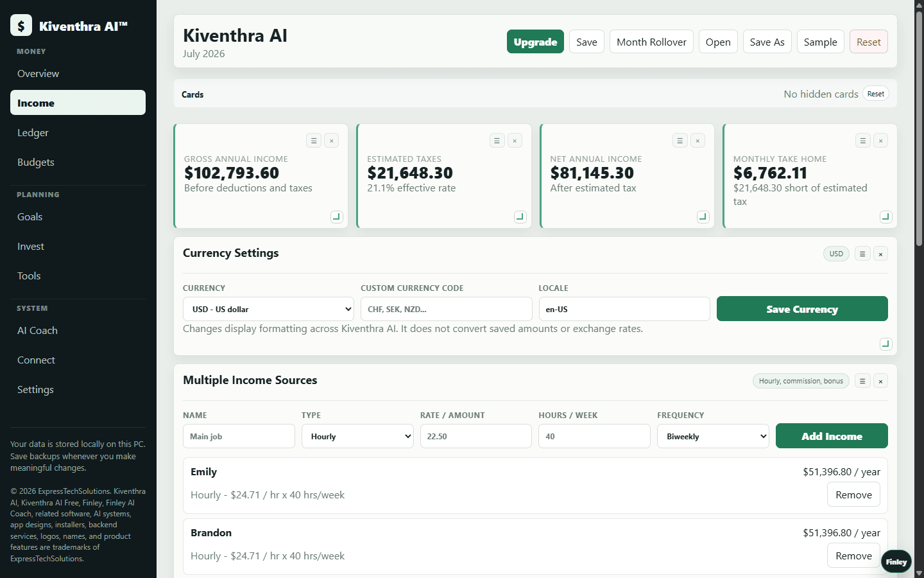
Task: Open menu icon on Estimated Taxes card
Action: (x=497, y=141)
